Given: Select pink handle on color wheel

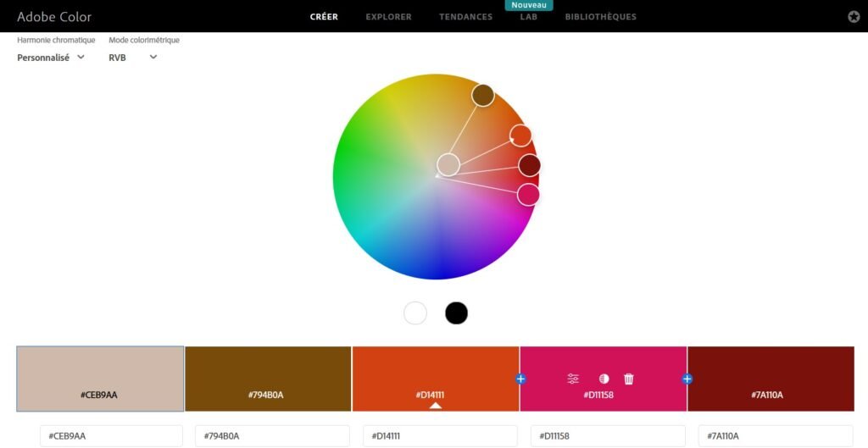Looking at the screenshot, I should coord(528,195).
